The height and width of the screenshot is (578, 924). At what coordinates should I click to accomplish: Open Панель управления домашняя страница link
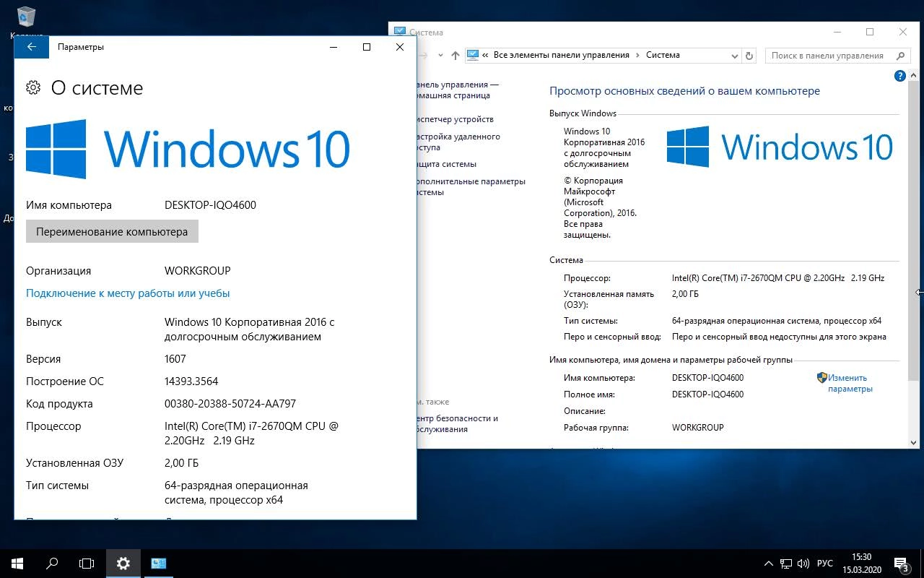pyautogui.click(x=457, y=90)
